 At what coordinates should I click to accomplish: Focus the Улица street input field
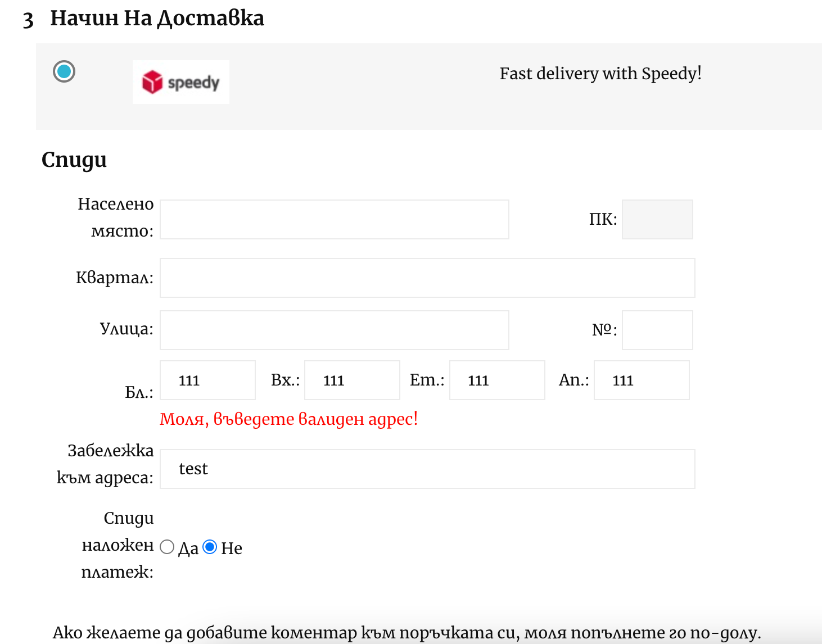(x=334, y=330)
